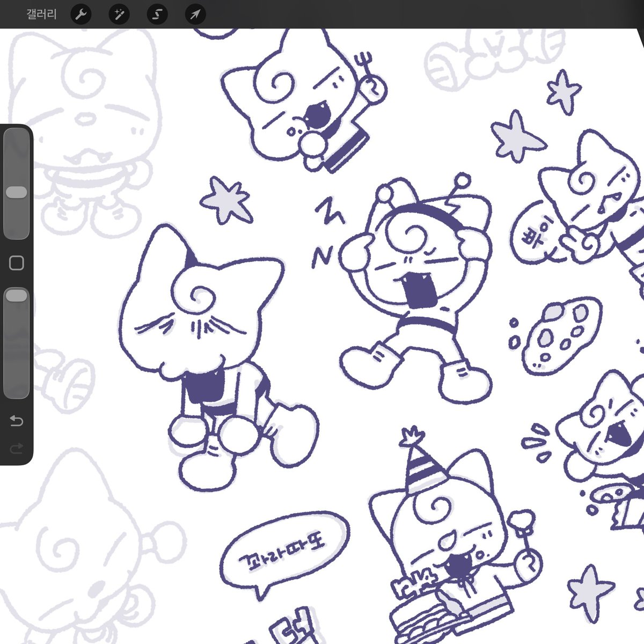Open the Adjustments magic wand menu
644x644 pixels.
119,14
